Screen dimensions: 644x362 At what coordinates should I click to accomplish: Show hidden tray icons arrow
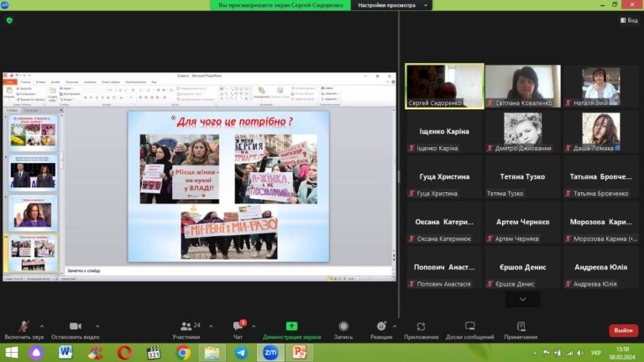pos(535,353)
